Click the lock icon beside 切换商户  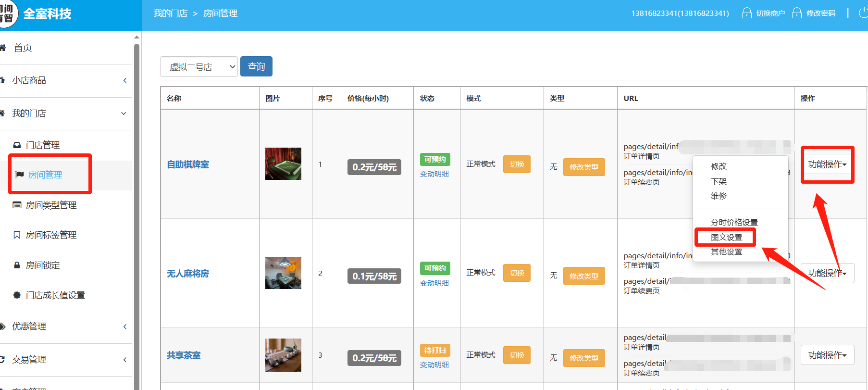coord(746,13)
